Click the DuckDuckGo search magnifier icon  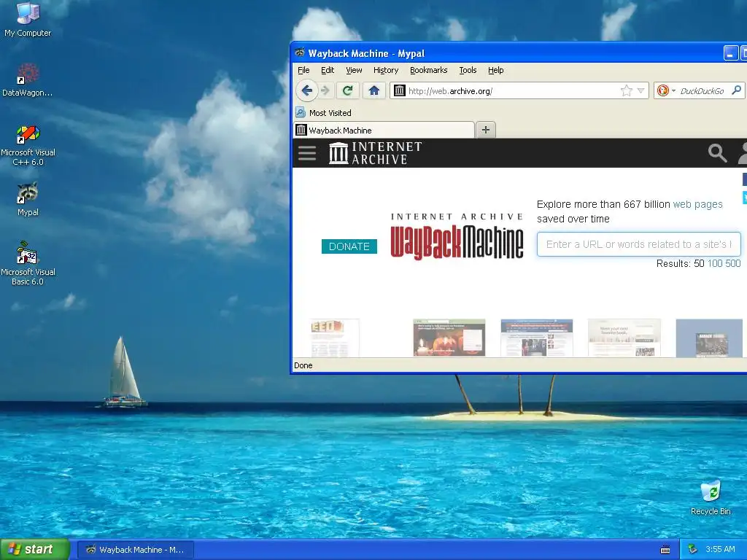click(737, 90)
